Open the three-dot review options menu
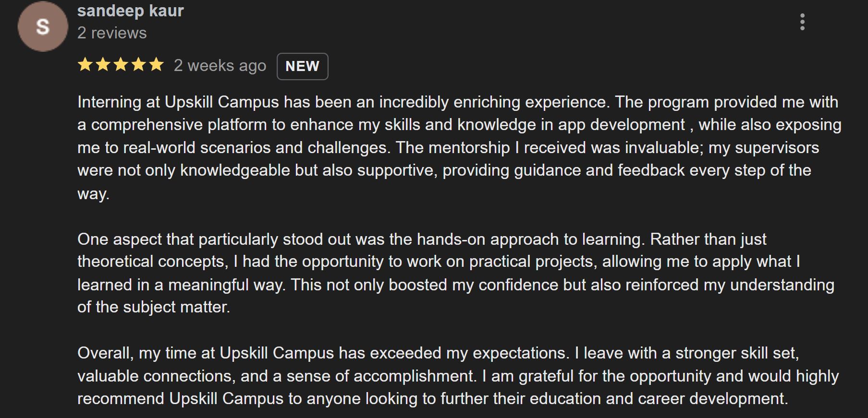The width and height of the screenshot is (868, 418). (802, 22)
